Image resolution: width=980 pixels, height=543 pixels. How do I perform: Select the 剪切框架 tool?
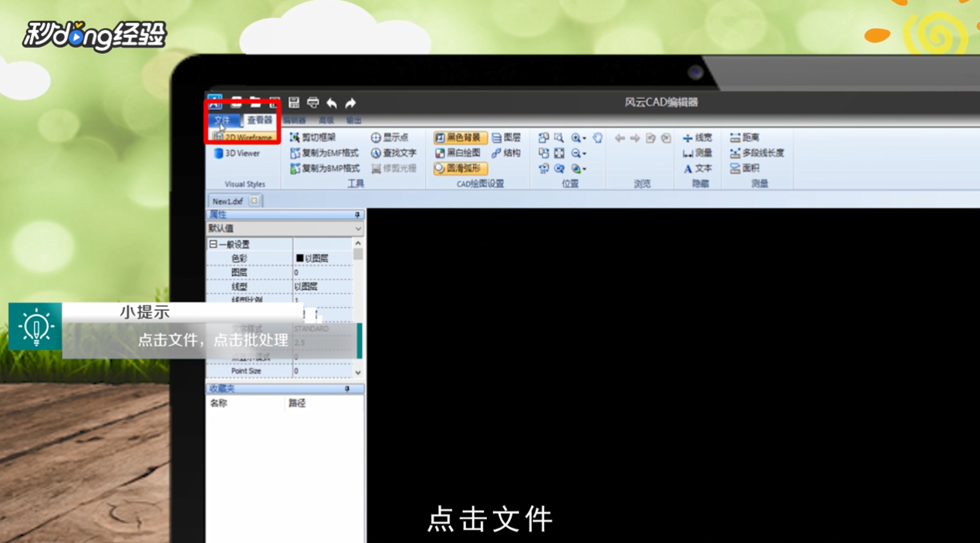tap(313, 137)
